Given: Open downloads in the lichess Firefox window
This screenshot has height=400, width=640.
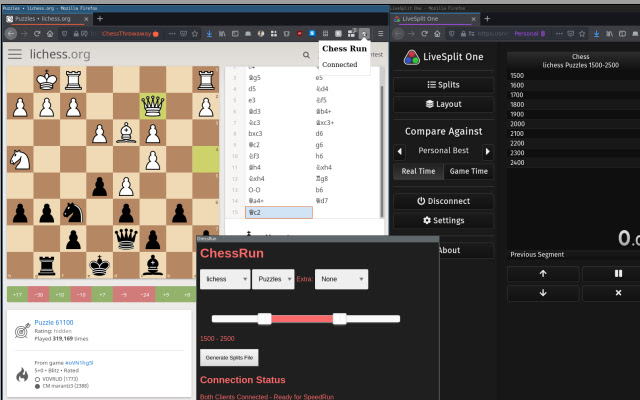Looking at the screenshot, I should (x=209, y=34).
